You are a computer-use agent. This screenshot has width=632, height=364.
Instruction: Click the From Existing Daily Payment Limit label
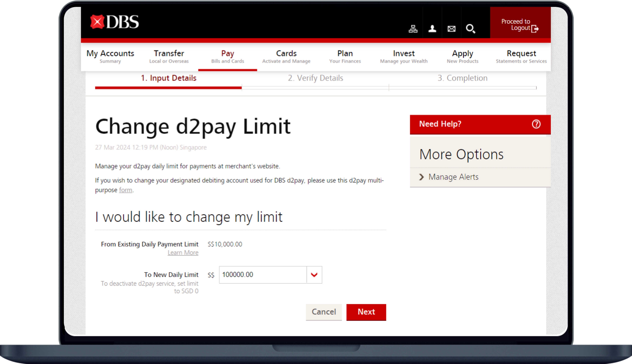tap(149, 244)
